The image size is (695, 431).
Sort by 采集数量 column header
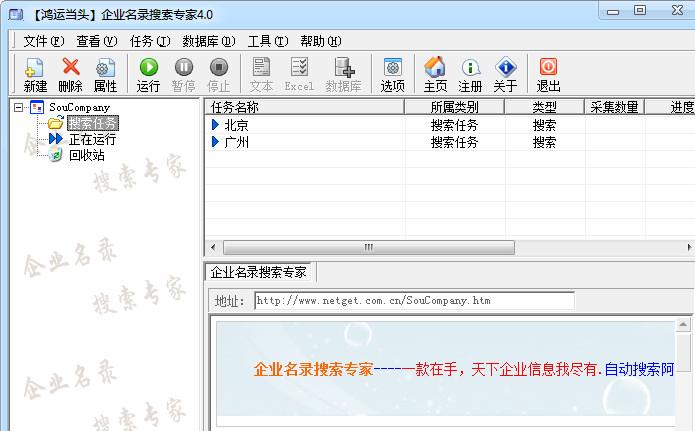pyautogui.click(x=614, y=107)
